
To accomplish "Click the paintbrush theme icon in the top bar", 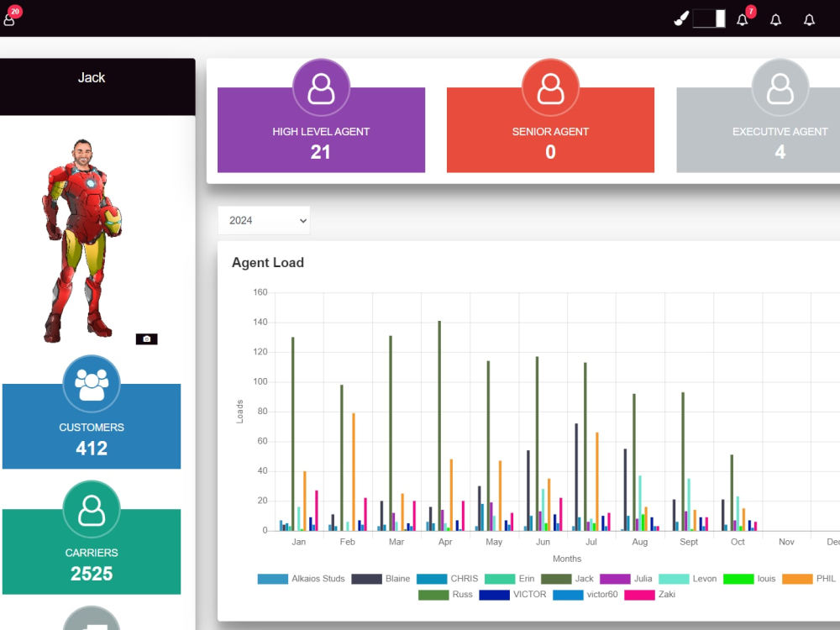I will click(681, 18).
